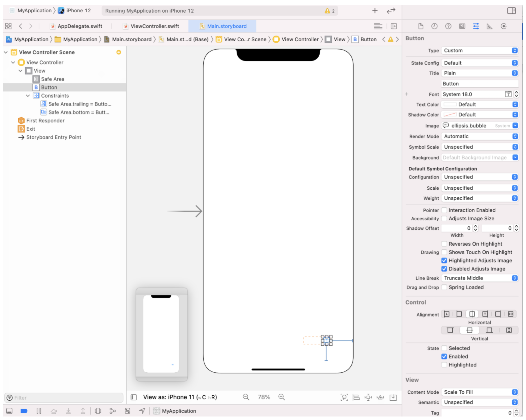Check Reverses On Highlight
This screenshot has width=526, height=420.
[444, 244]
